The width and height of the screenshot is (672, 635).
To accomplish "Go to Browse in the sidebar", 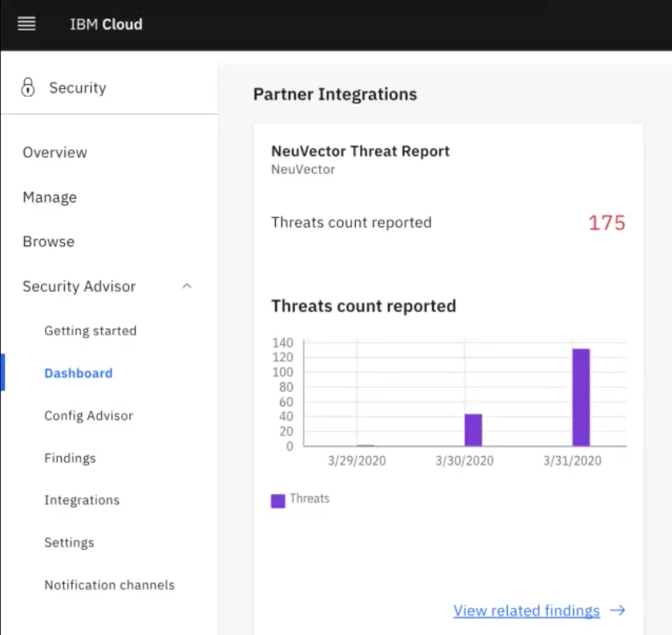I will tap(48, 241).
